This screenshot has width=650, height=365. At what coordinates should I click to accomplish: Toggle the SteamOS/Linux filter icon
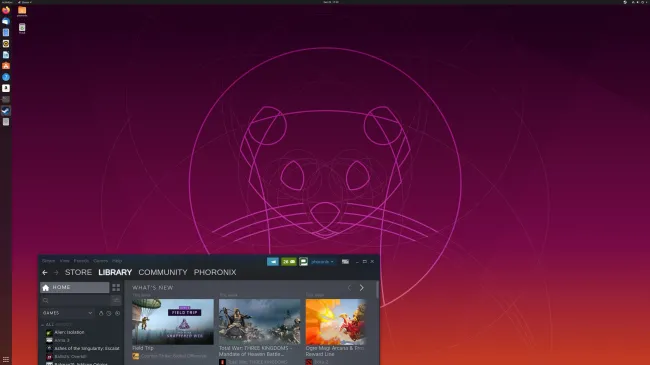click(x=101, y=313)
